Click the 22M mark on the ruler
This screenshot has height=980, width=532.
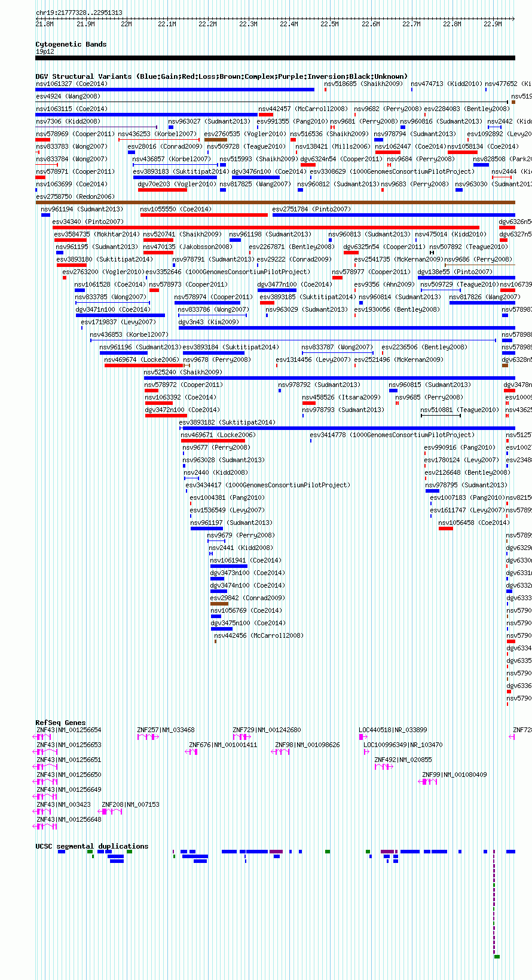pyautogui.click(x=126, y=24)
